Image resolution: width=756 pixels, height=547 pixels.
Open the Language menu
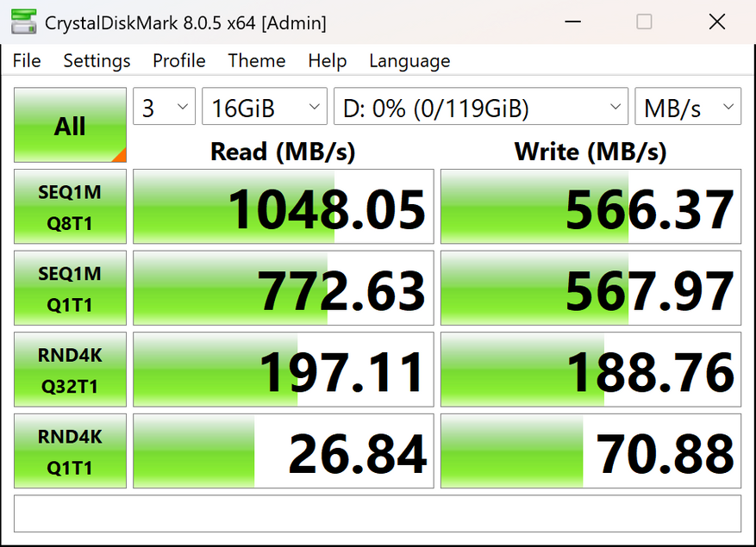pos(409,61)
